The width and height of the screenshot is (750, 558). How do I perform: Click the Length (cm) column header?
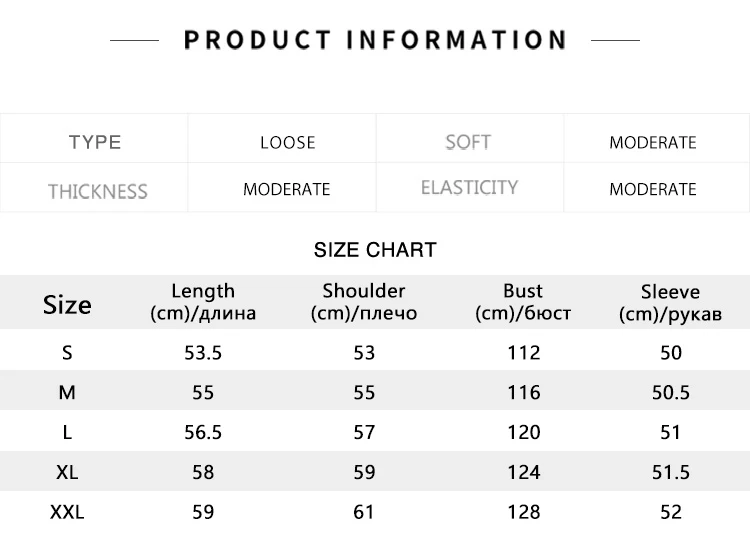tap(203, 302)
